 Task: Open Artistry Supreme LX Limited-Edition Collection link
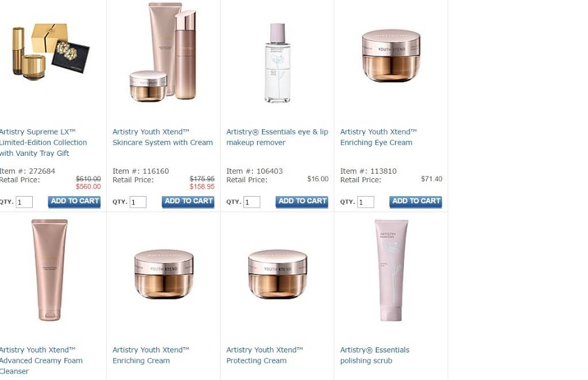pos(43,143)
